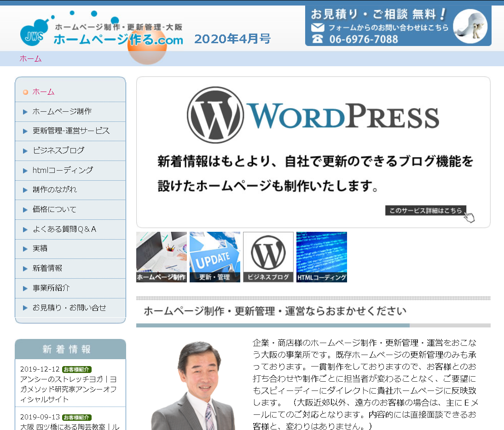Click the arrow icon beside 事業所紹介
The width and height of the screenshot is (504, 430).
tap(25, 288)
